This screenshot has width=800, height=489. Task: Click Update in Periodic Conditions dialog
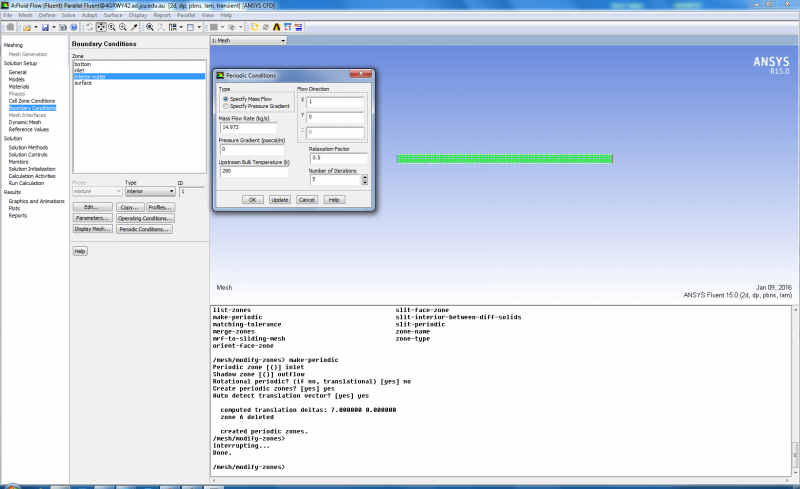pos(280,200)
